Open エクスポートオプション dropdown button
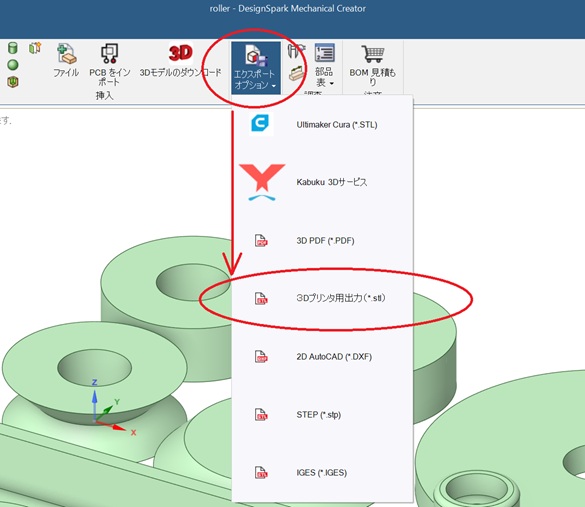The width and height of the screenshot is (585, 507). (256, 68)
